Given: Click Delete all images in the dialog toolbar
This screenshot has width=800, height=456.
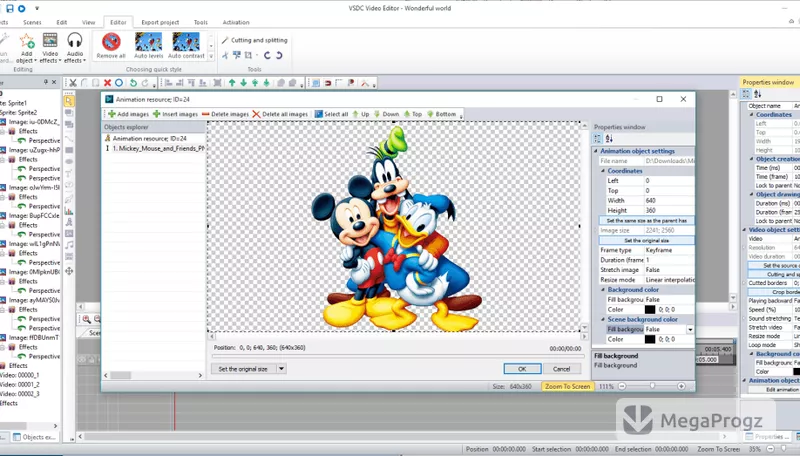Looking at the screenshot, I should click(280, 114).
